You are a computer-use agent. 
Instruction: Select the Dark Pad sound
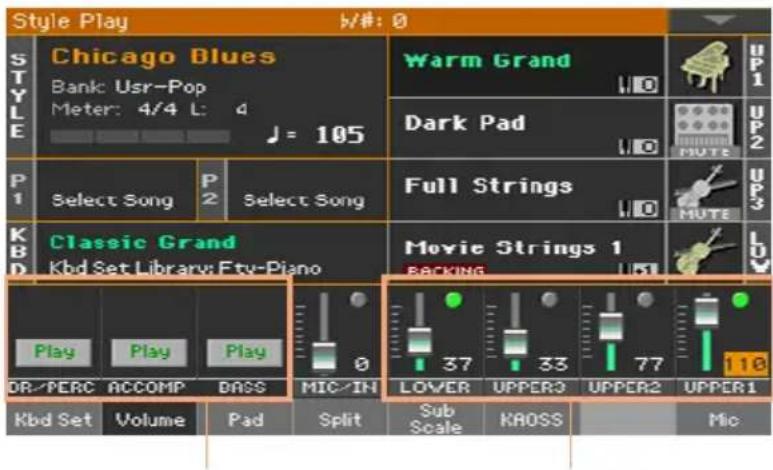pos(465,123)
